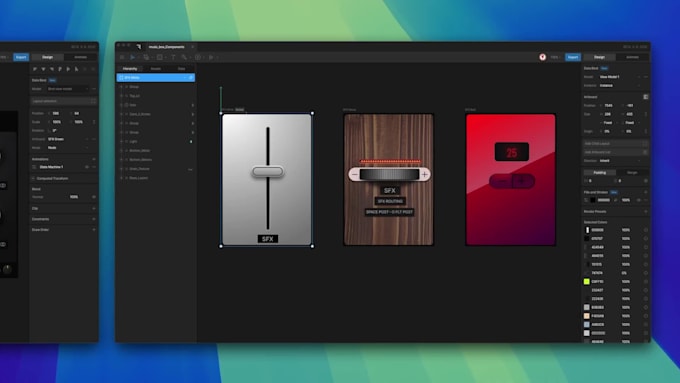Image resolution: width=680 pixels, height=383 pixels.
Task: Click the black 000000 fill color swatch
Action: tap(592, 200)
